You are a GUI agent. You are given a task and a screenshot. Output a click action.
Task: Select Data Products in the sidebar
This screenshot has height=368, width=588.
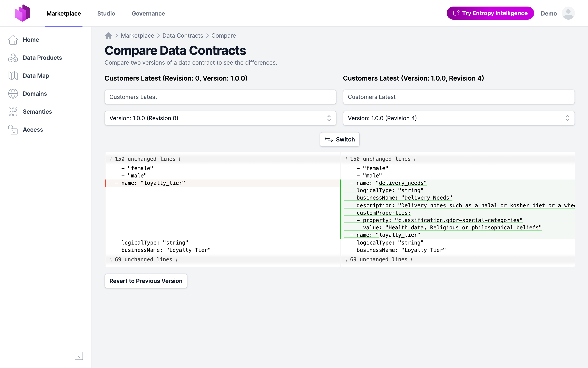(x=42, y=58)
